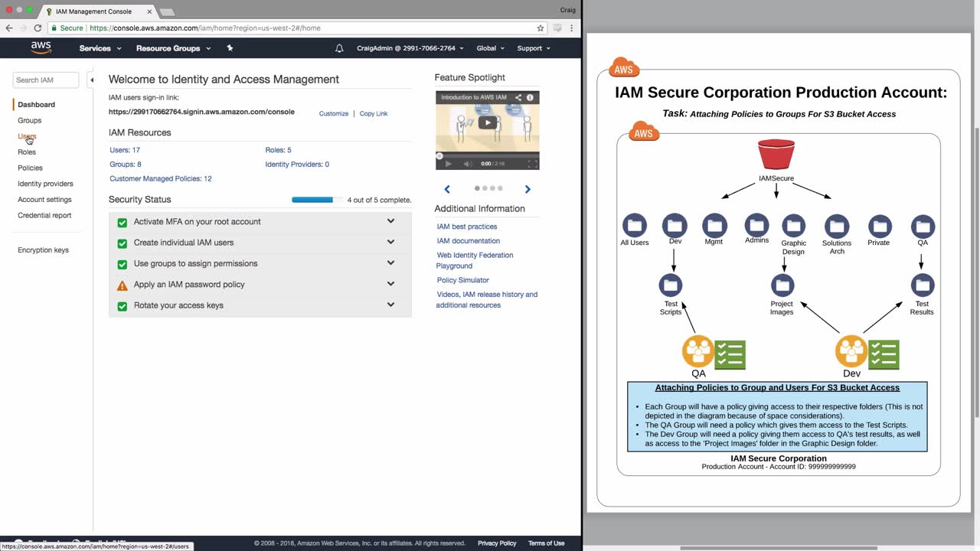Click the green Secure padlock in the address bar
Screen dimensions: 980x551
(54, 28)
